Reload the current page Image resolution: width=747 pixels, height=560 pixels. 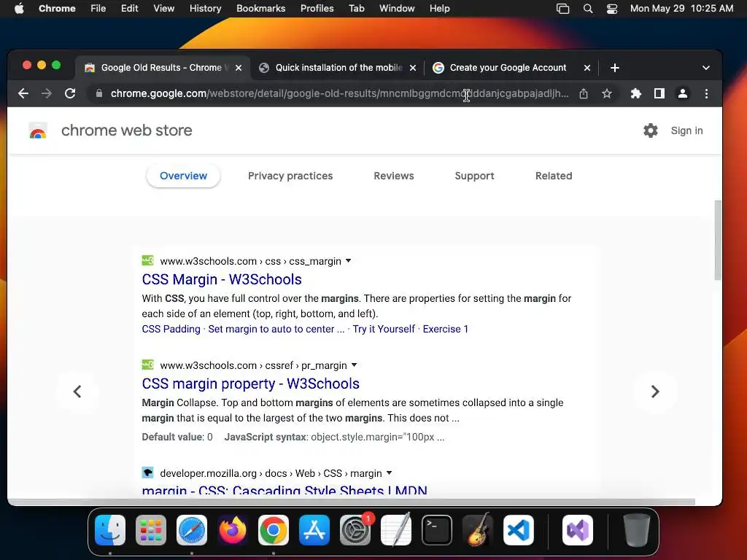click(x=70, y=93)
